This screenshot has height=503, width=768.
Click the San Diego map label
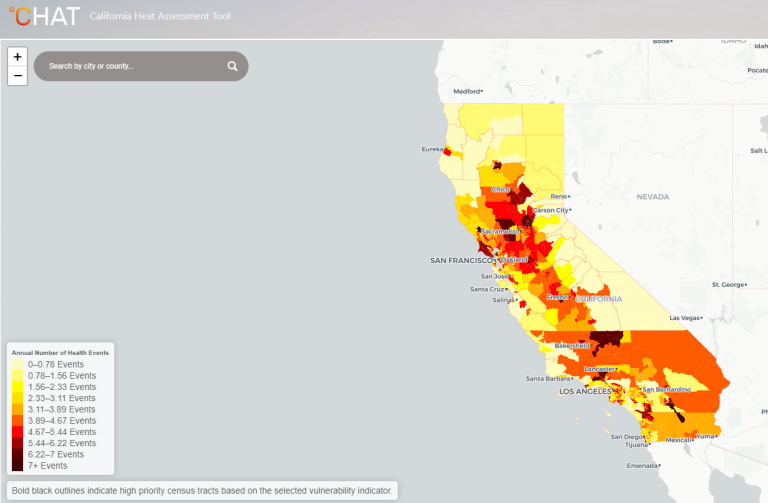coord(626,437)
